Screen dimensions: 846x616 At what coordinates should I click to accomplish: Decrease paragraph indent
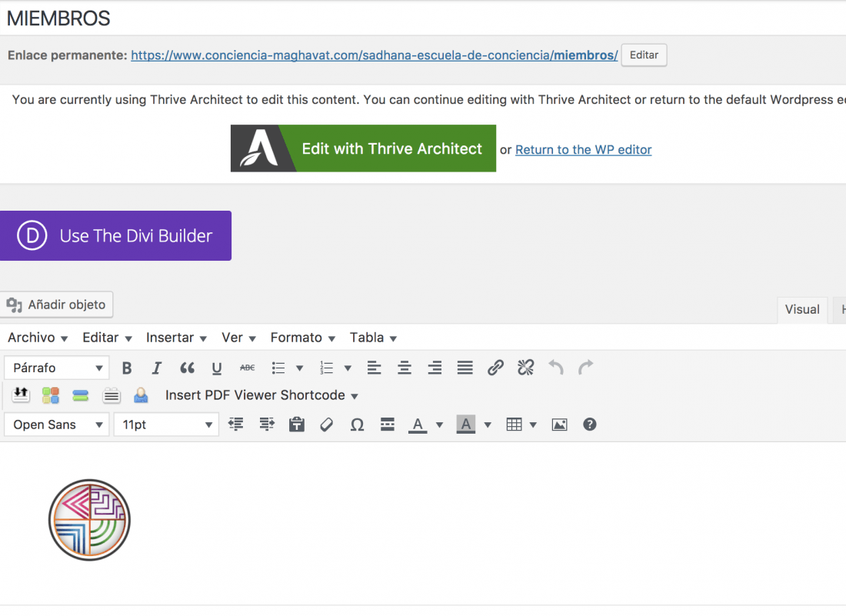[x=236, y=425]
